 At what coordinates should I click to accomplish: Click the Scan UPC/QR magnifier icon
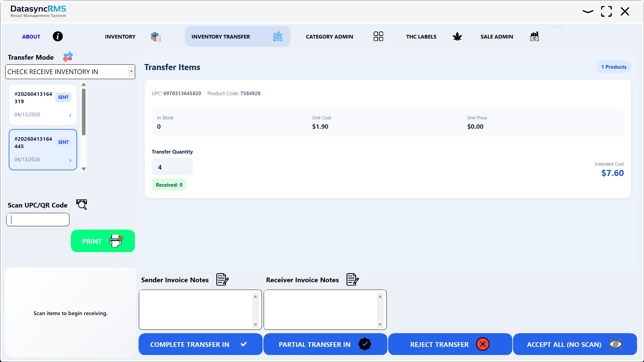click(82, 204)
